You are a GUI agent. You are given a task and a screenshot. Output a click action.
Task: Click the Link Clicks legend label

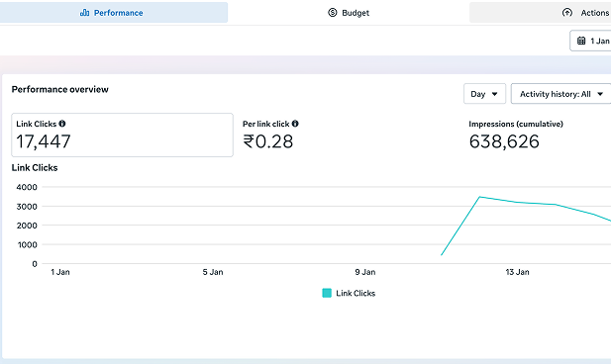[356, 293]
